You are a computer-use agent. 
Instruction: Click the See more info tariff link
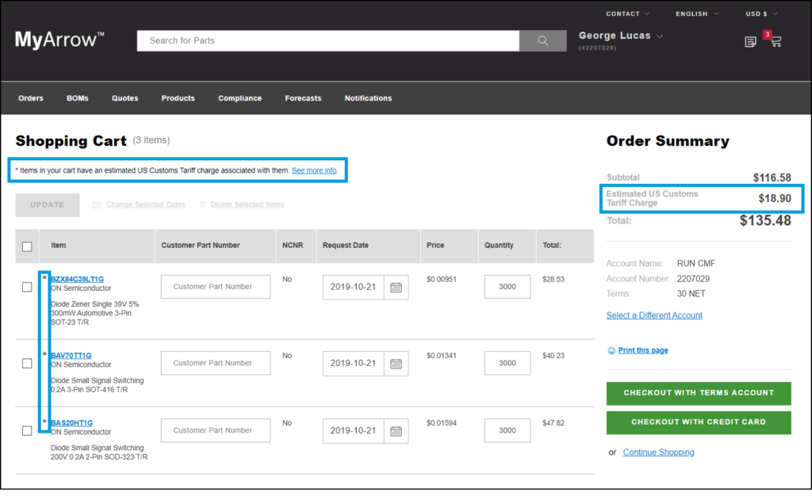tap(315, 170)
